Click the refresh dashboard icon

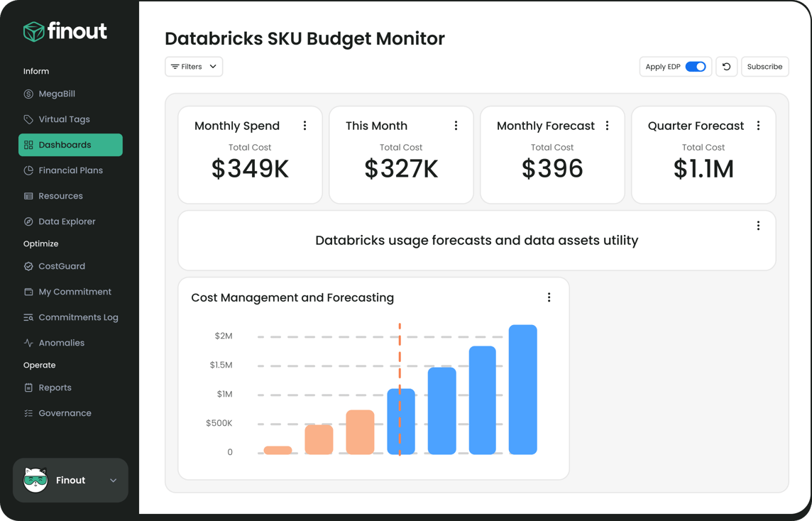(x=726, y=67)
